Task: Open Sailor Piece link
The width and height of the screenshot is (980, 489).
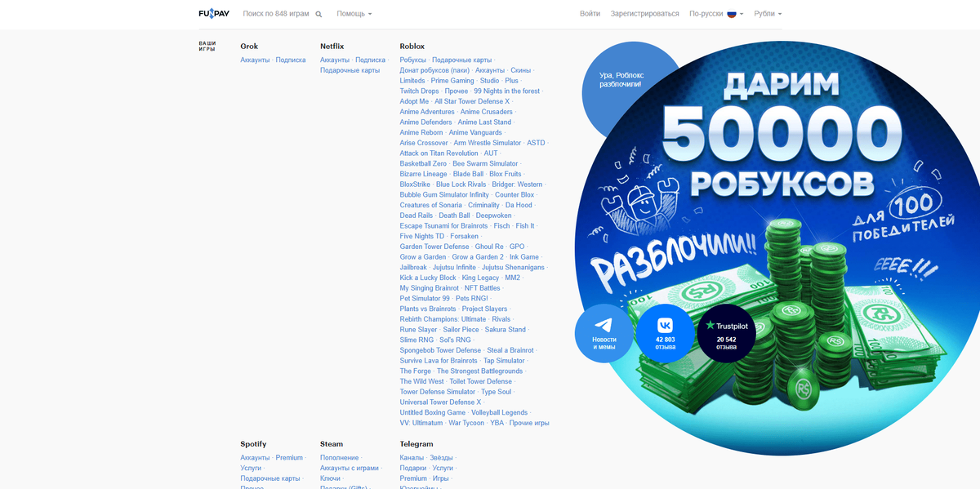Action: (x=461, y=330)
